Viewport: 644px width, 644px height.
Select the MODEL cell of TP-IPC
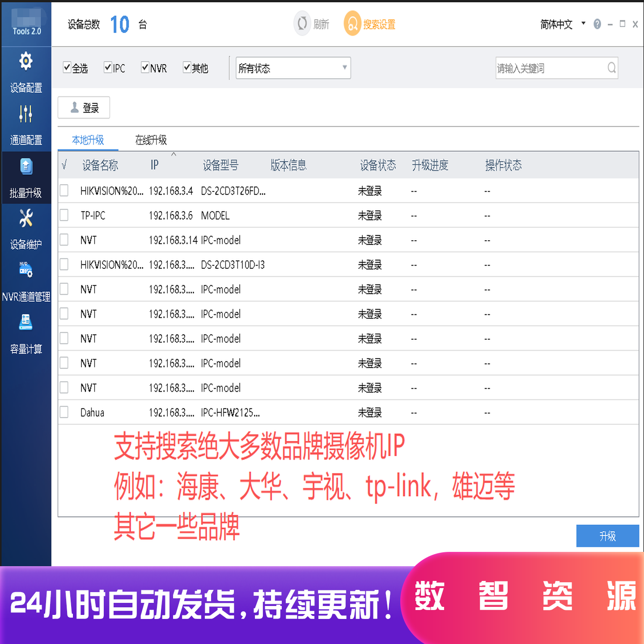(x=215, y=216)
